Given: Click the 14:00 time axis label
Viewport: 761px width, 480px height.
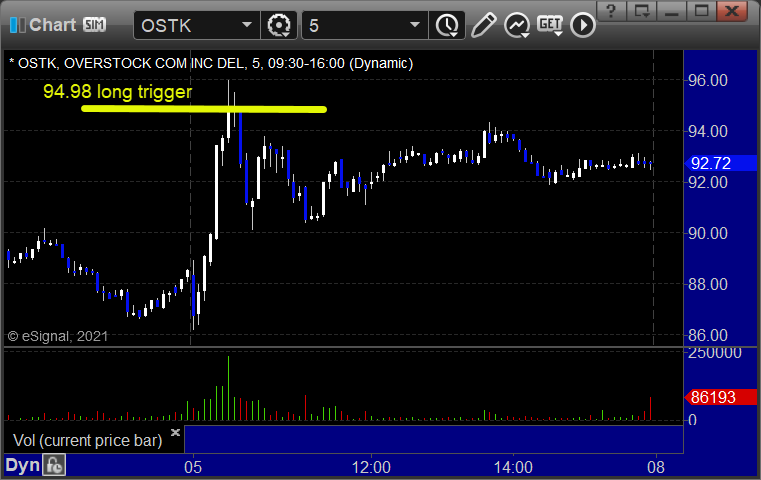Looking at the screenshot, I should click(x=513, y=467).
